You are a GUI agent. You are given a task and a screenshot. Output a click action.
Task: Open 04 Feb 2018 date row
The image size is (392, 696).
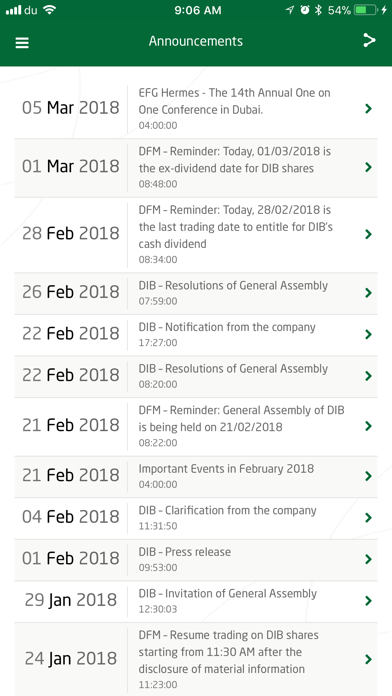point(196,518)
